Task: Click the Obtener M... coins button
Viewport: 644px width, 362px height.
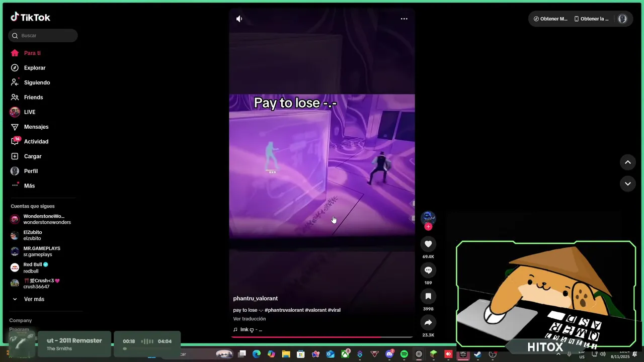Action: 550,19
